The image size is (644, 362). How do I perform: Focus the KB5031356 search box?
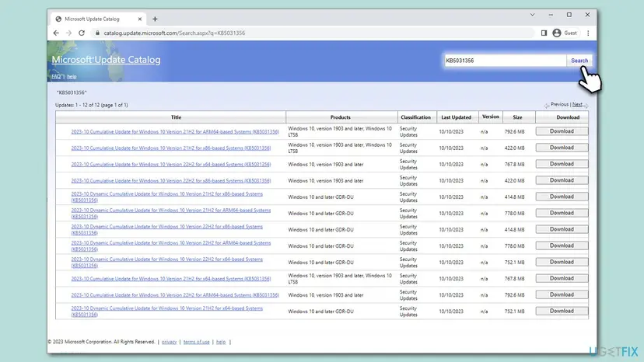pos(506,61)
